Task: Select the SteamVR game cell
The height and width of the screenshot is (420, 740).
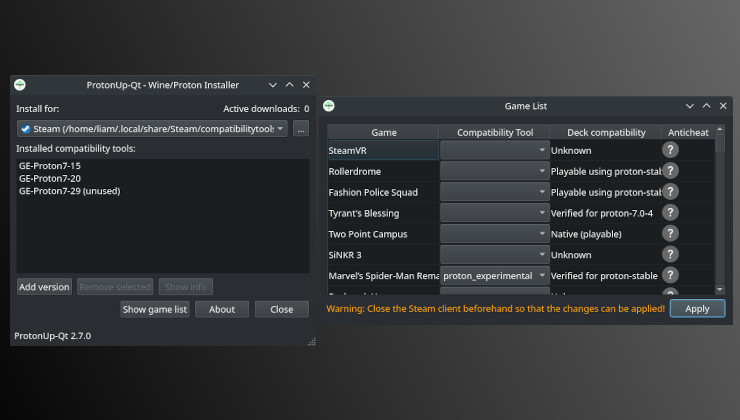Action: (383, 150)
